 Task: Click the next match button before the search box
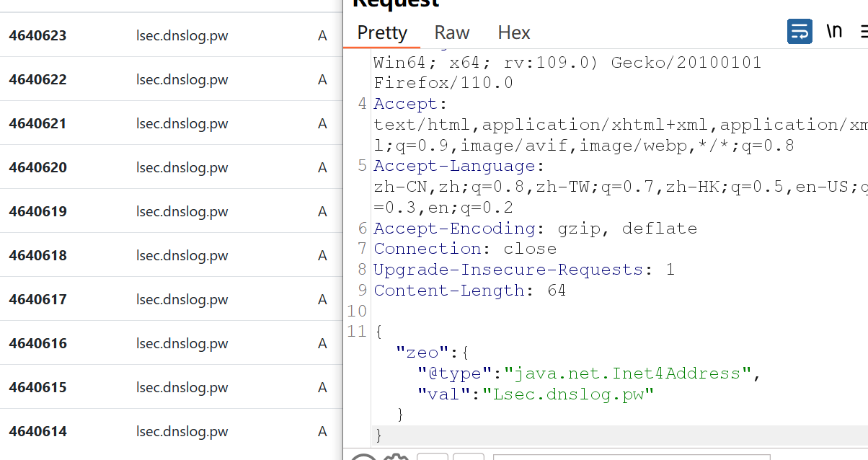468,457
